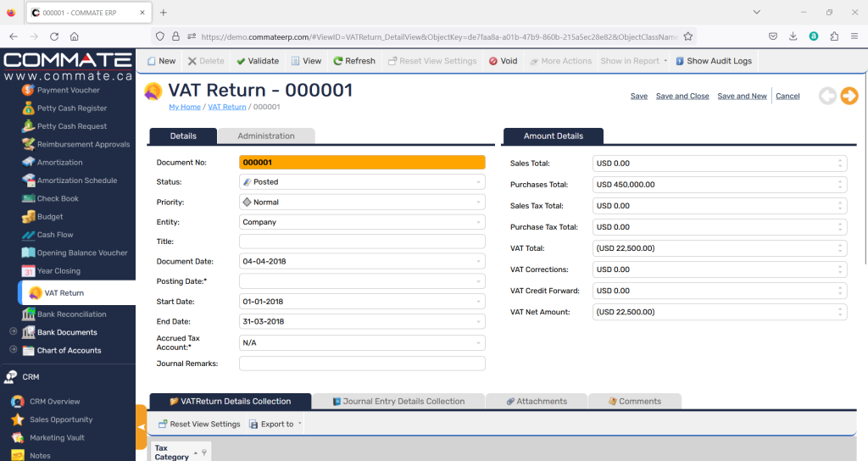Go to next record with orange arrow
Viewport: 868px width, 461px height.
pyautogui.click(x=849, y=96)
